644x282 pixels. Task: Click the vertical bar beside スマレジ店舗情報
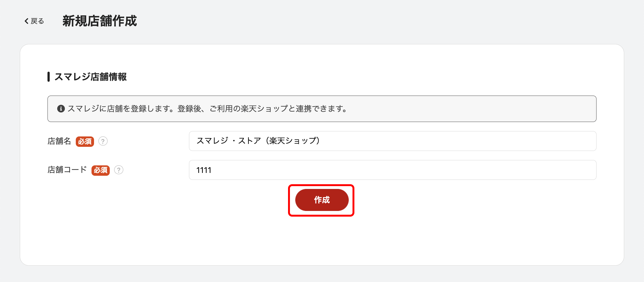tap(49, 77)
